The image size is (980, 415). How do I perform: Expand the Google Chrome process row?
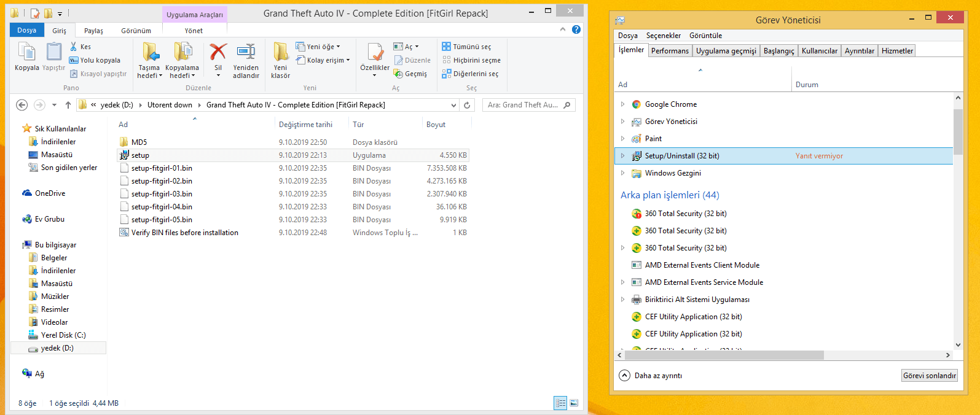[x=622, y=104]
